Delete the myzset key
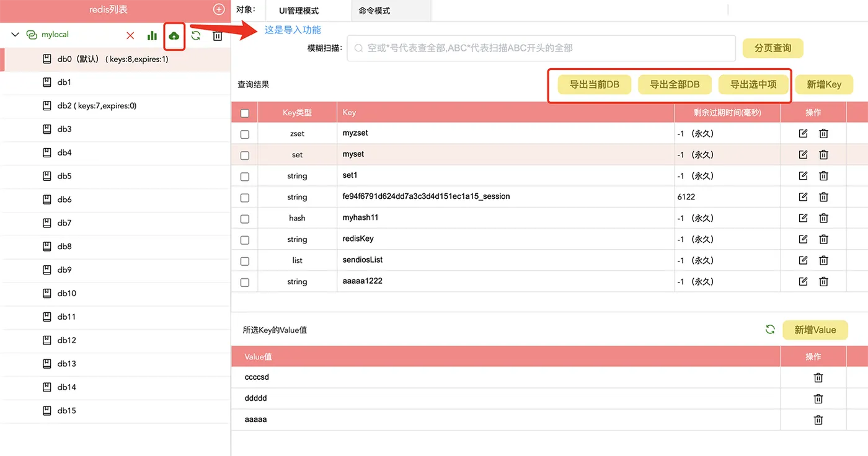The width and height of the screenshot is (868, 456). point(823,133)
